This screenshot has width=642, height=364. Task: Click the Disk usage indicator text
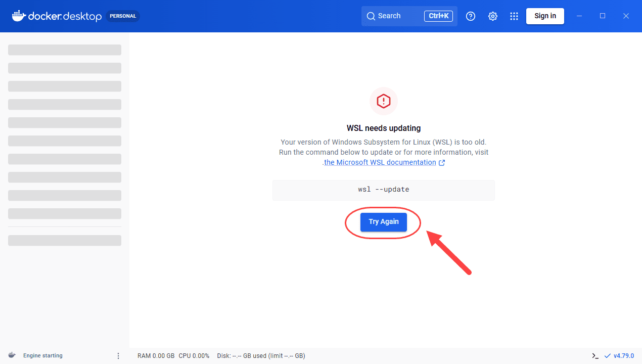click(261, 356)
